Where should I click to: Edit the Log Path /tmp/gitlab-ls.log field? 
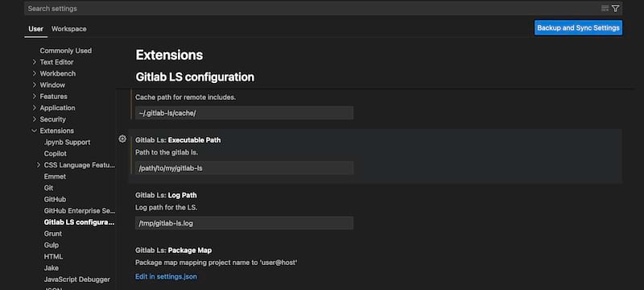(x=245, y=223)
